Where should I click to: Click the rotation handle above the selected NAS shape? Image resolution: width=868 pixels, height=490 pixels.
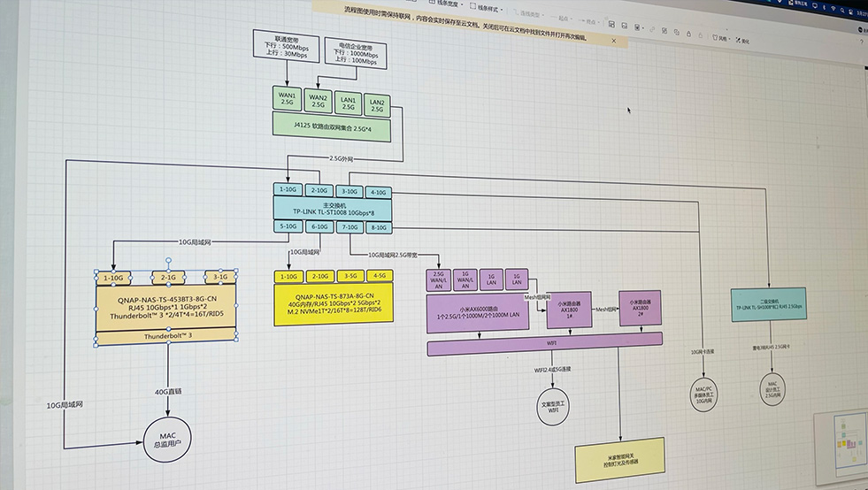coord(168,260)
